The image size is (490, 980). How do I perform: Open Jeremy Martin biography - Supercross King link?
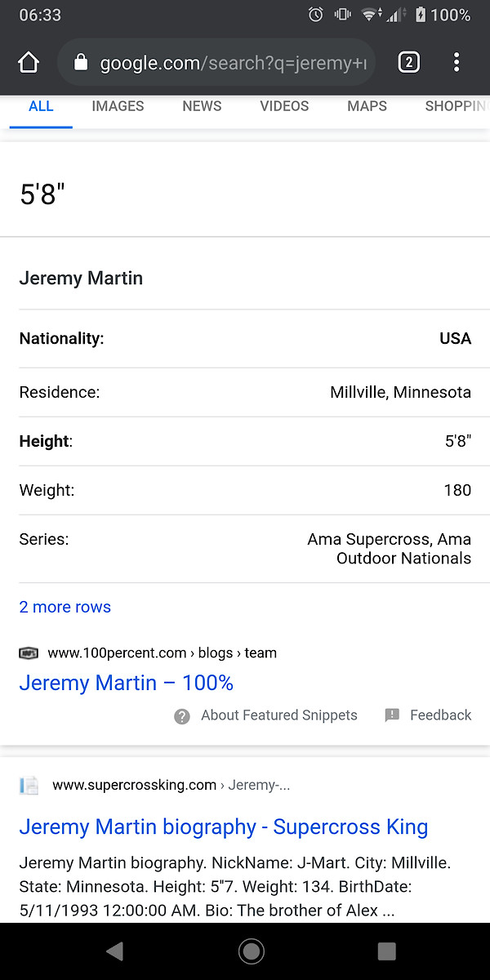(x=223, y=826)
